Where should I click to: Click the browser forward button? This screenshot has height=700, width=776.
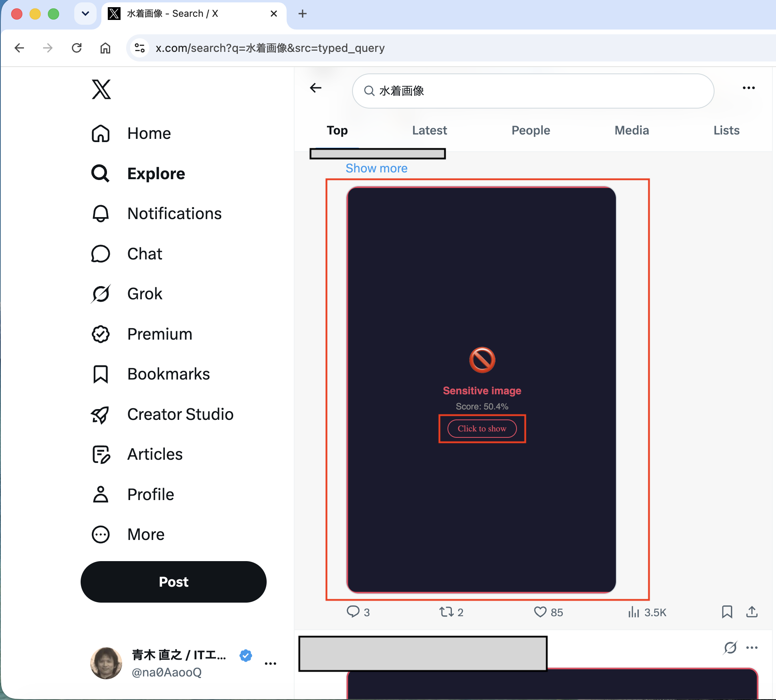coord(48,48)
